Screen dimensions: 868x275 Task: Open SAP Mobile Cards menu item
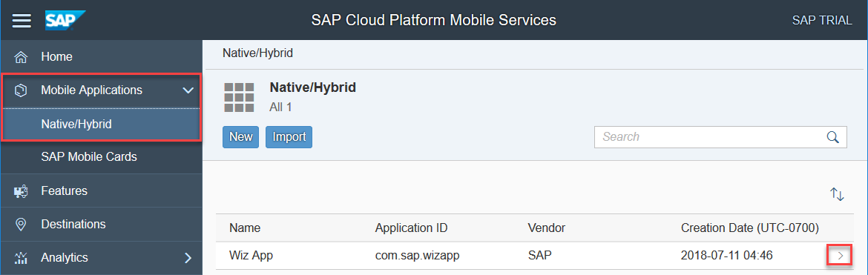(102, 157)
